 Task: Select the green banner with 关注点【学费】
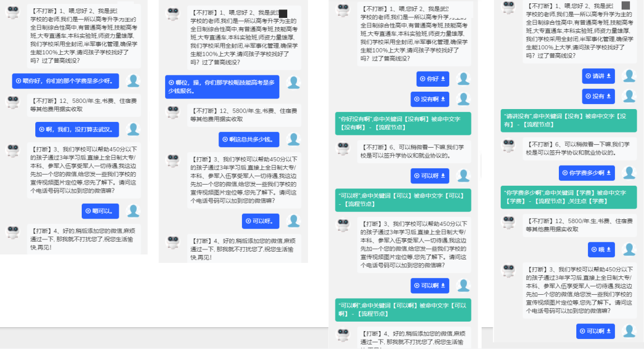pyautogui.click(x=568, y=197)
